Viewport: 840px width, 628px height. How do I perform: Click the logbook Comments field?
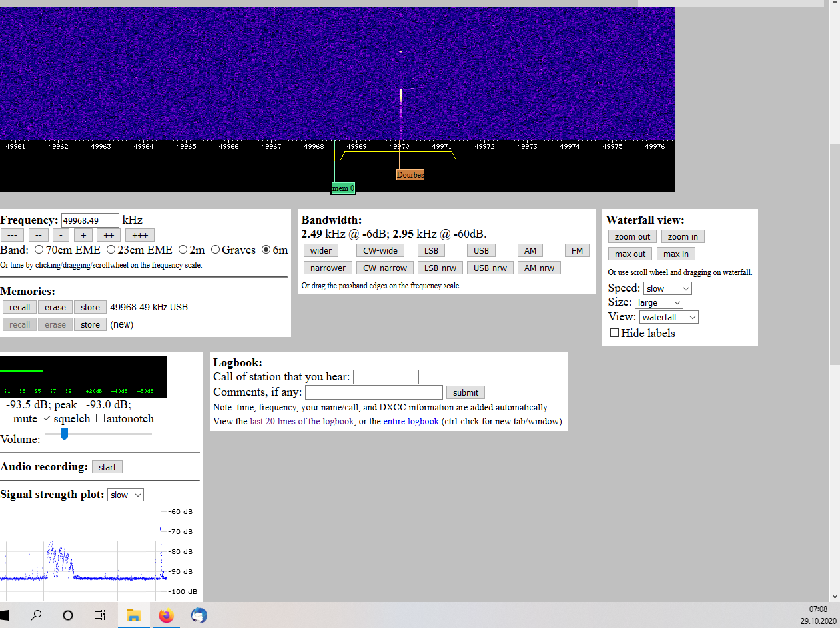point(374,392)
